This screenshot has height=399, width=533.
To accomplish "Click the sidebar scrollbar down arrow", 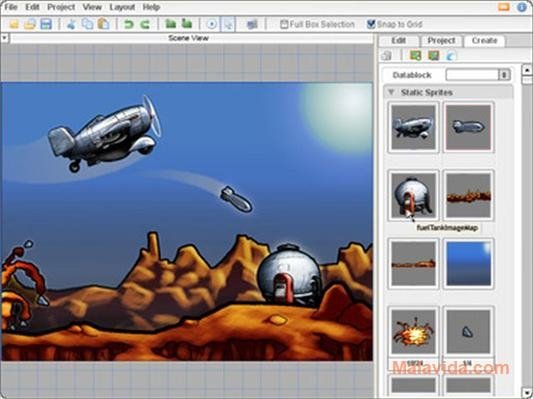I will point(527,393).
